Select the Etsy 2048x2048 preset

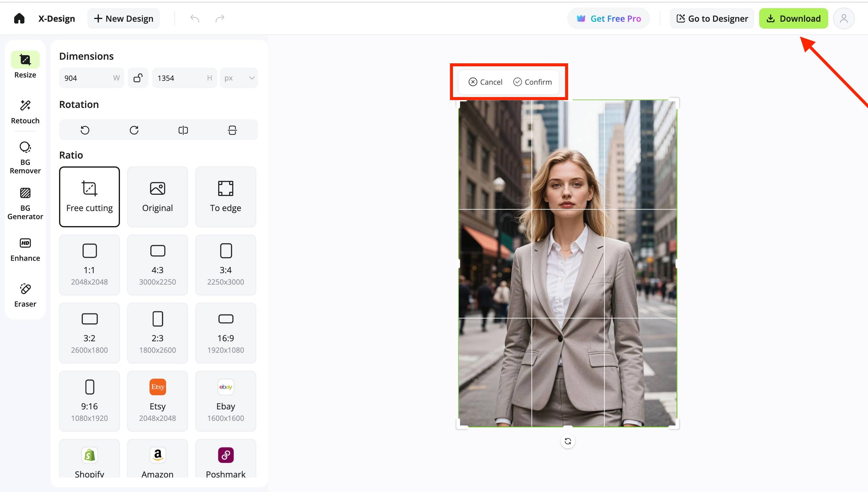click(157, 401)
